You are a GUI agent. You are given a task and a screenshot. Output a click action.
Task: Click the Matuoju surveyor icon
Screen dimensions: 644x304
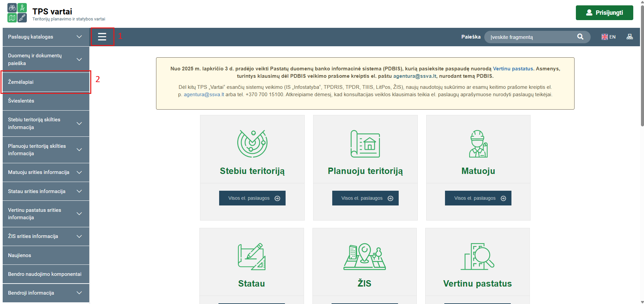[x=478, y=143]
